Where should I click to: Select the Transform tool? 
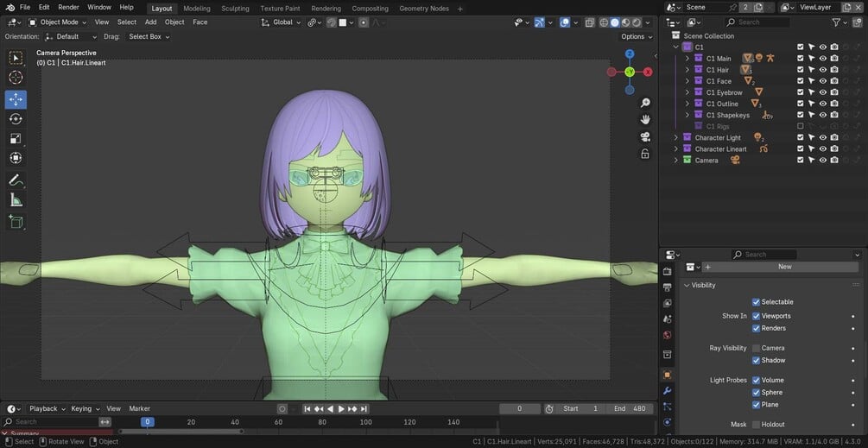pyautogui.click(x=16, y=158)
